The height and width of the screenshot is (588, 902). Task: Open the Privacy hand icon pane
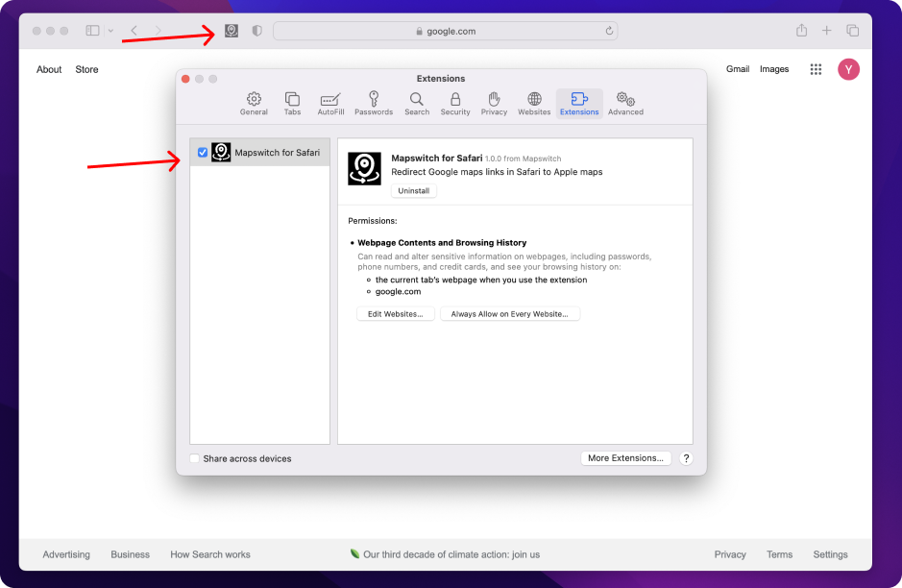[x=493, y=102]
